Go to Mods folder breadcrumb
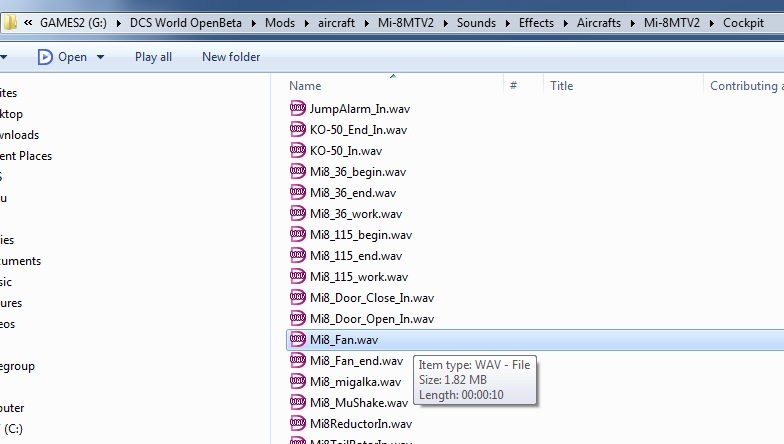This screenshot has width=784, height=444. tap(280, 23)
